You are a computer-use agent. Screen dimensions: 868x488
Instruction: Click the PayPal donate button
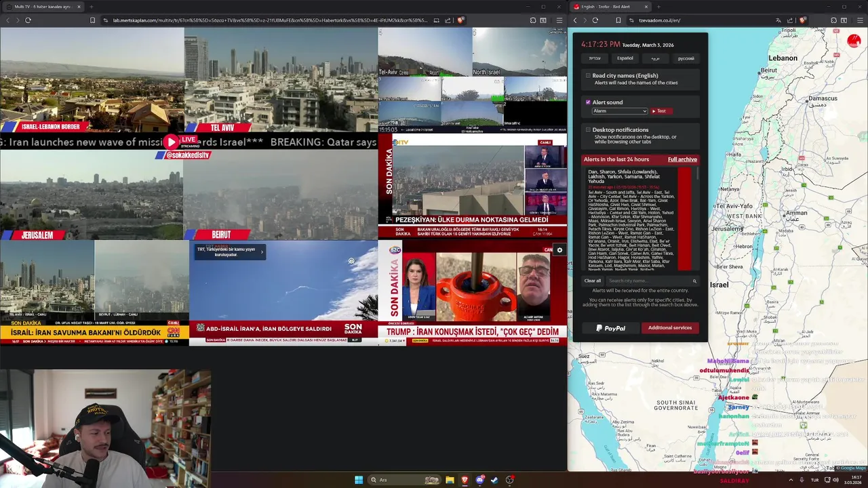pyautogui.click(x=610, y=328)
